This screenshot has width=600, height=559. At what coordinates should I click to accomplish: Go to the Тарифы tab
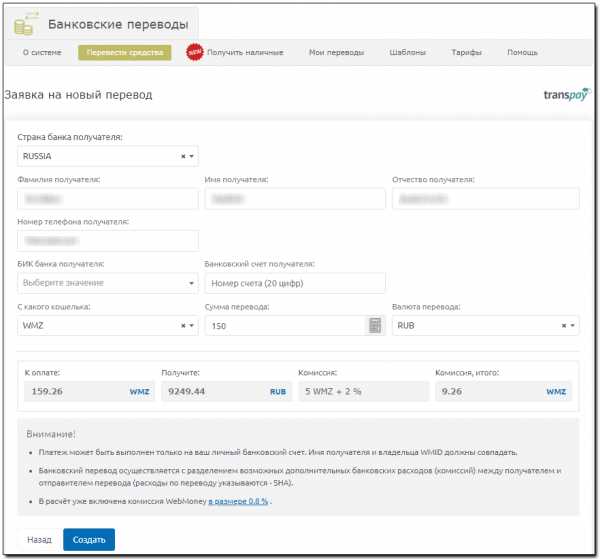(466, 52)
